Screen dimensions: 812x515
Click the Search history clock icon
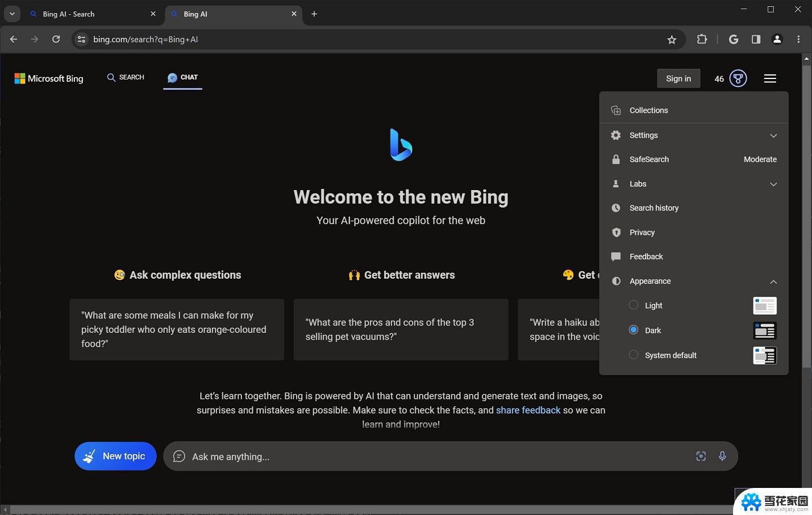616,208
